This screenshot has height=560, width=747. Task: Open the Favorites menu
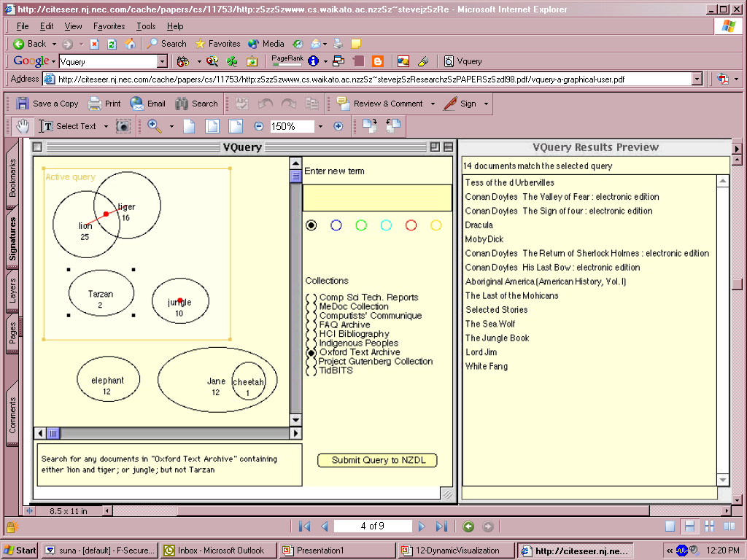point(109,26)
